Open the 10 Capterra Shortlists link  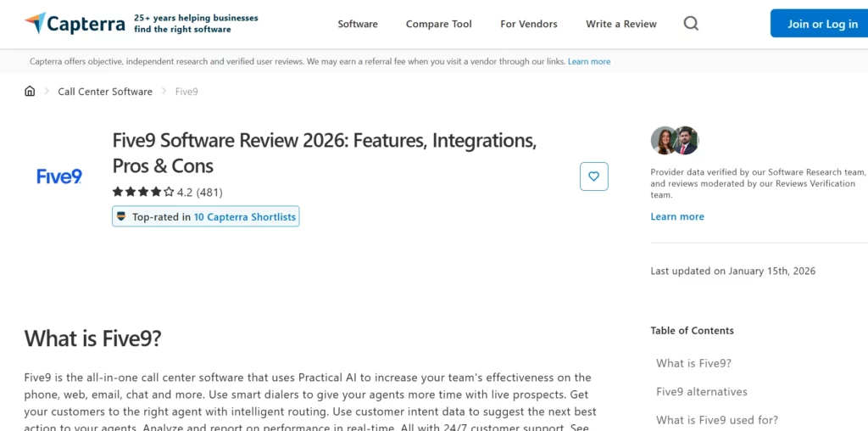245,216
